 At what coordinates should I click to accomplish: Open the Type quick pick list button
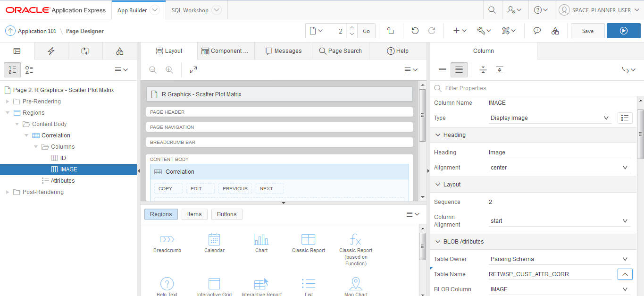tap(625, 118)
